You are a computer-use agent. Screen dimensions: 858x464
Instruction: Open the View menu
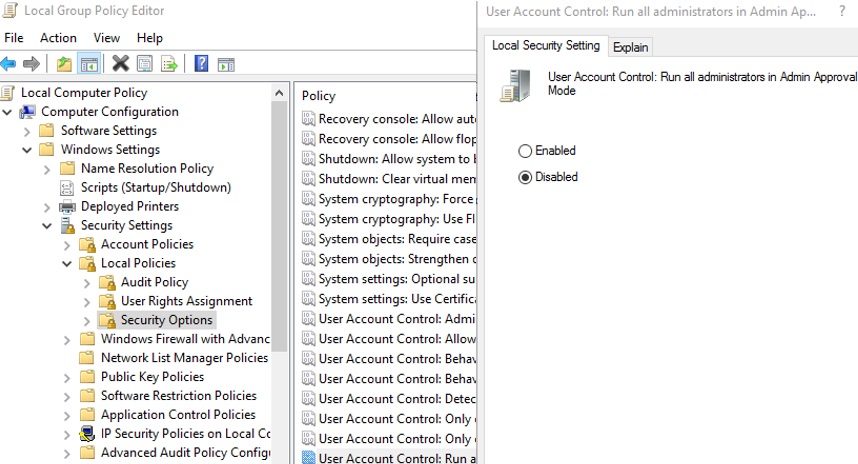pyautogui.click(x=106, y=38)
